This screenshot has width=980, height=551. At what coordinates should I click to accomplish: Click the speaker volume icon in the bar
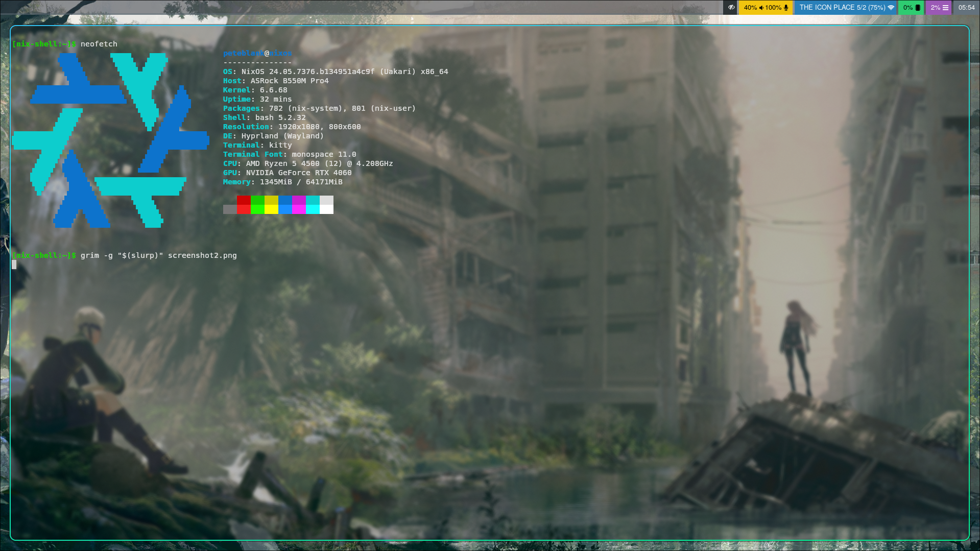coord(761,8)
